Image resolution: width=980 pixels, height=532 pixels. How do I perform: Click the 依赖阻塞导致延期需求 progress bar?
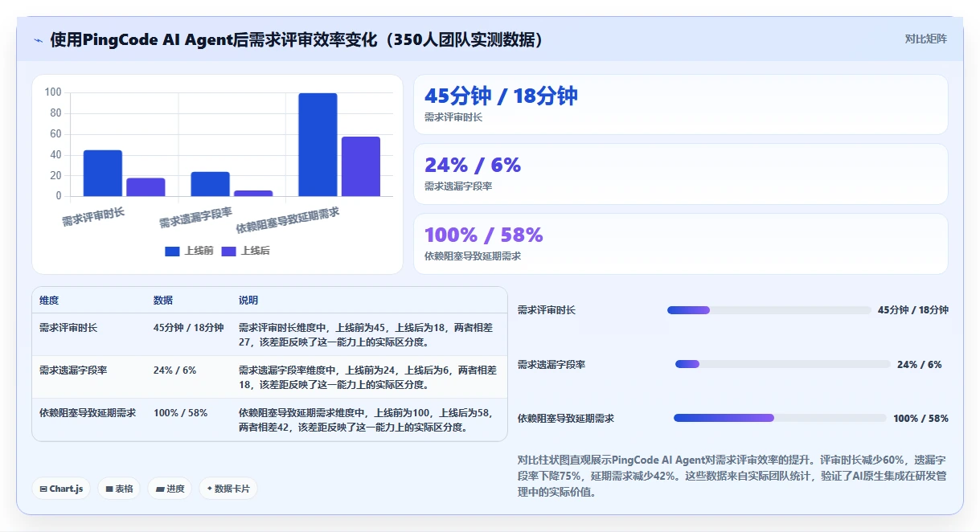point(780,418)
